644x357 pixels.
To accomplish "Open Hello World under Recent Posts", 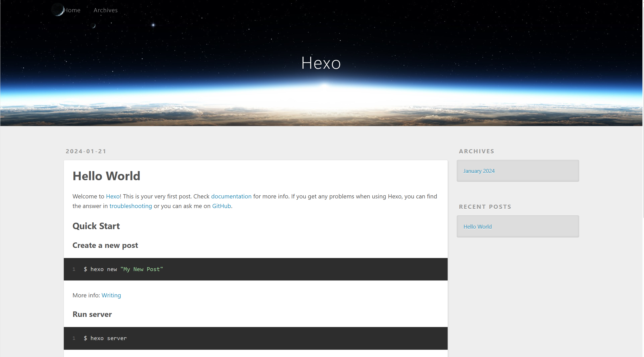I will pos(477,227).
